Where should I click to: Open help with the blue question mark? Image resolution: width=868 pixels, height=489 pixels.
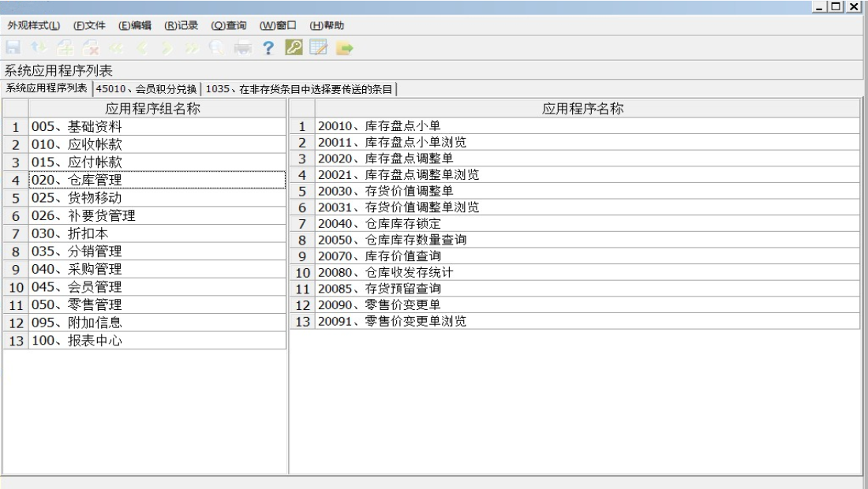point(268,48)
